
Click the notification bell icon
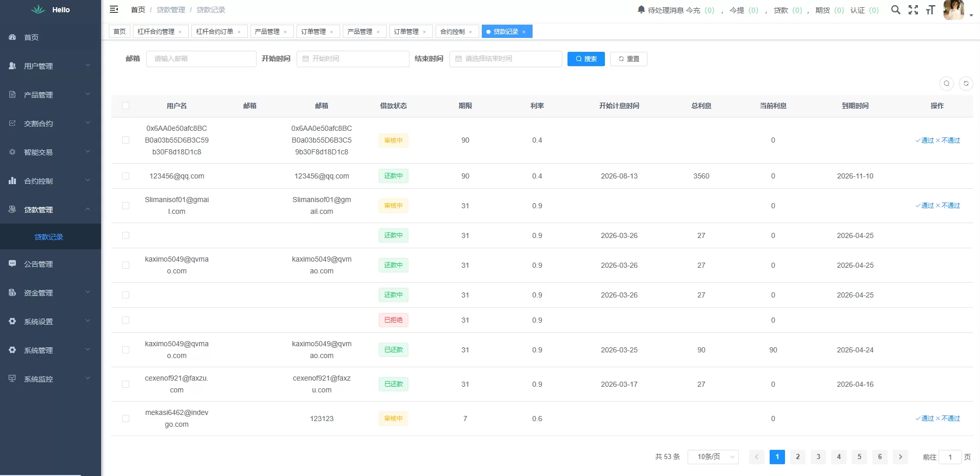click(x=641, y=9)
